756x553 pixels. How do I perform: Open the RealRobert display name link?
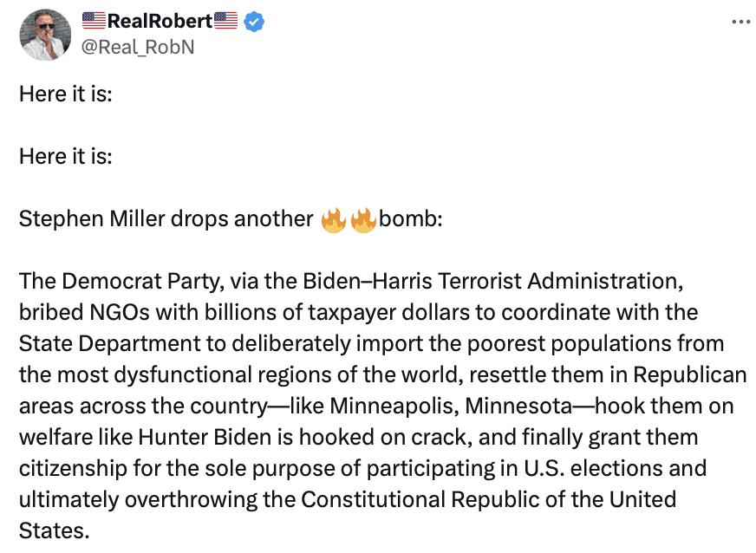(160, 23)
